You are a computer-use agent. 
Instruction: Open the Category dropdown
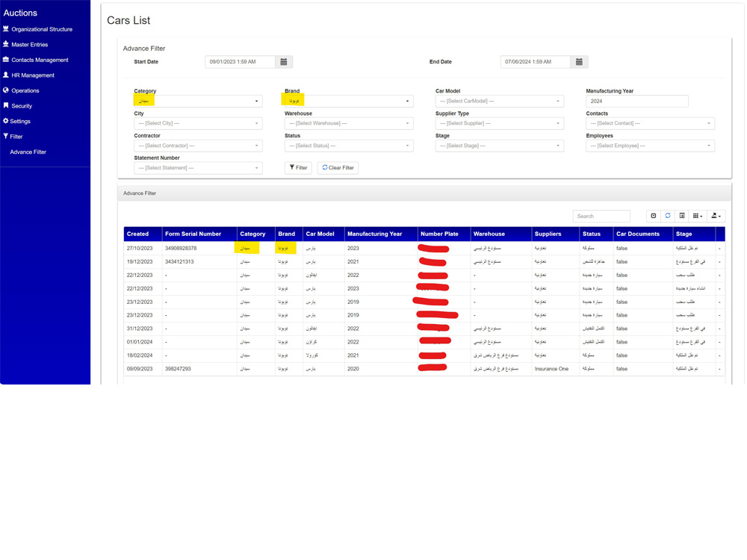click(198, 101)
